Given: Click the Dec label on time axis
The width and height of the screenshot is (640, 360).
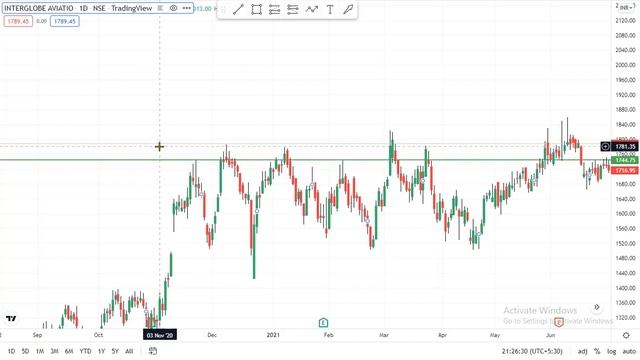Looking at the screenshot, I should [x=212, y=335].
